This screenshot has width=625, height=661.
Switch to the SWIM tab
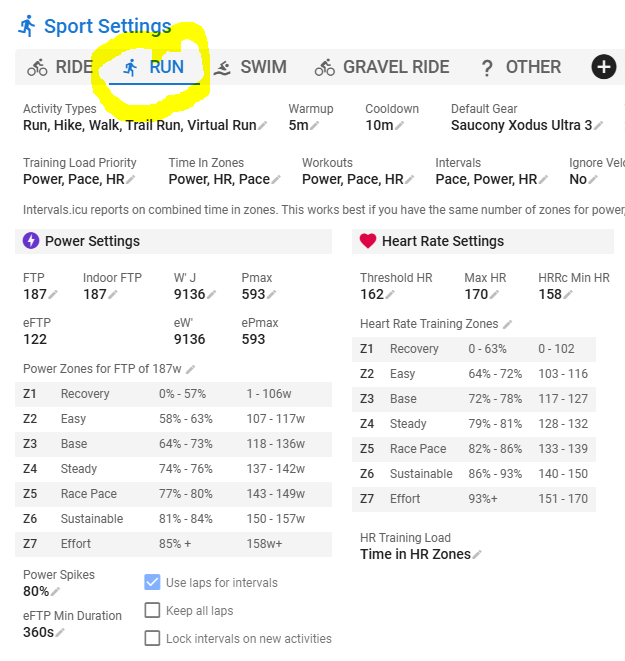[x=250, y=67]
